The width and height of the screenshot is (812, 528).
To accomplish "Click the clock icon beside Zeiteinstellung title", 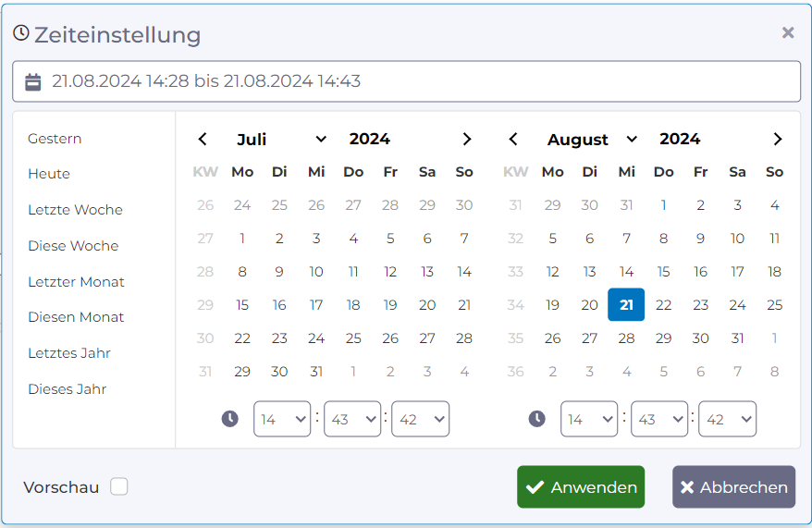I will (21, 33).
